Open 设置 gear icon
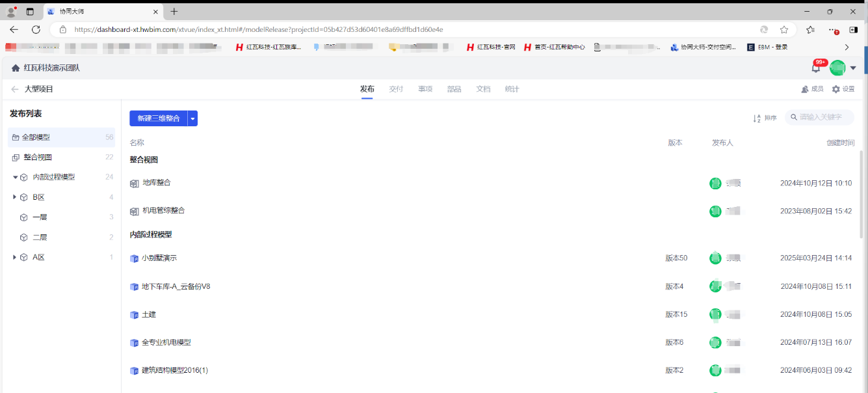The width and height of the screenshot is (868, 393). point(836,89)
